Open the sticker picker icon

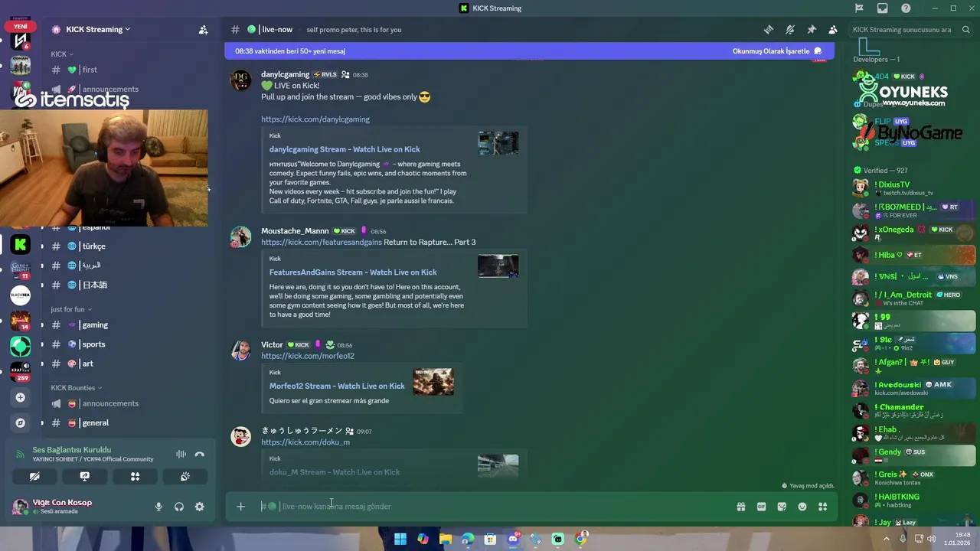click(x=782, y=507)
